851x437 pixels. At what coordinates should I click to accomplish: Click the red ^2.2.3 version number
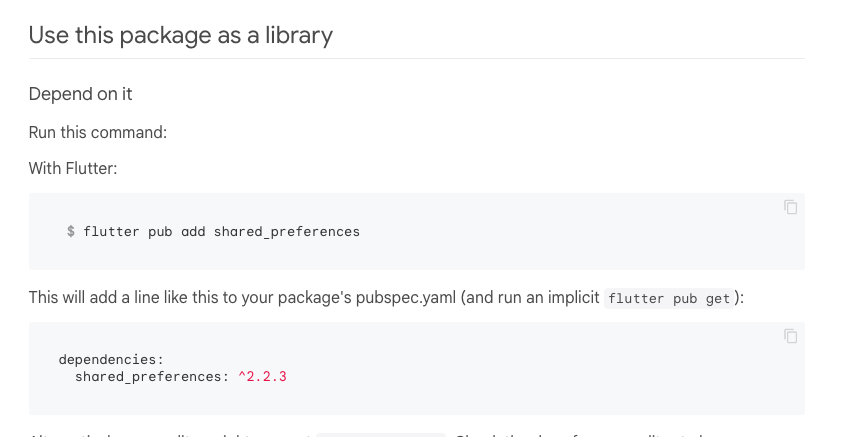262,377
